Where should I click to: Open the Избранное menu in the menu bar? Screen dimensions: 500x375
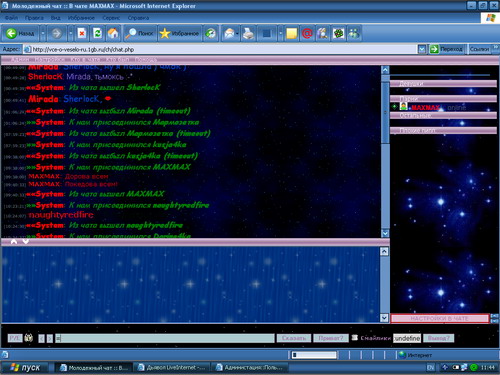click(x=81, y=18)
